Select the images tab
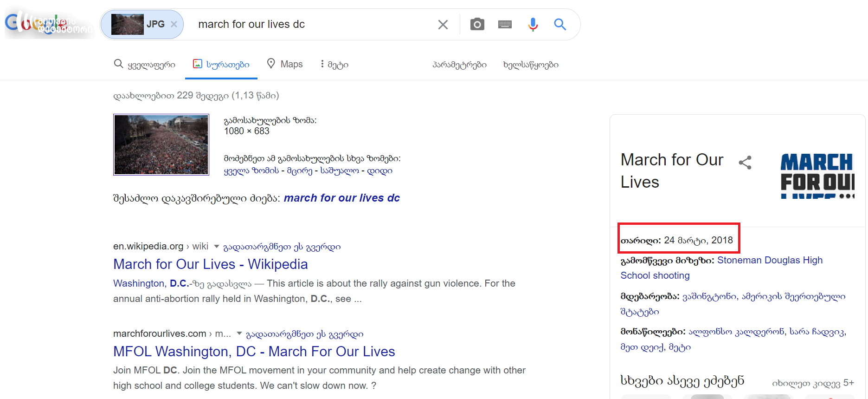 click(x=221, y=65)
